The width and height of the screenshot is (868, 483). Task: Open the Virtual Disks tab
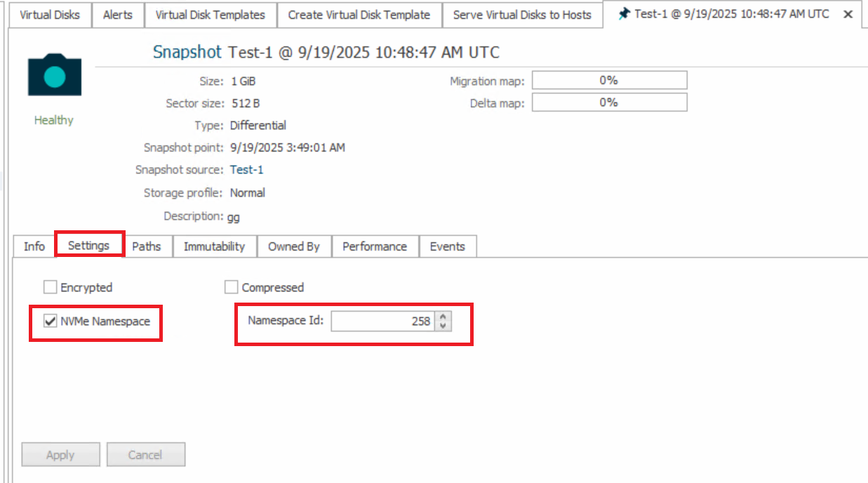[50, 15]
